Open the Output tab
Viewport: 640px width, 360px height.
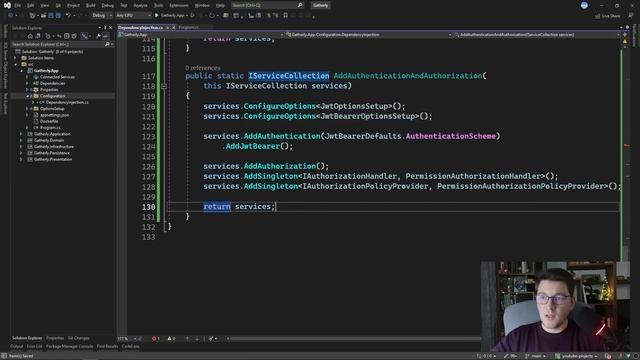(17, 347)
